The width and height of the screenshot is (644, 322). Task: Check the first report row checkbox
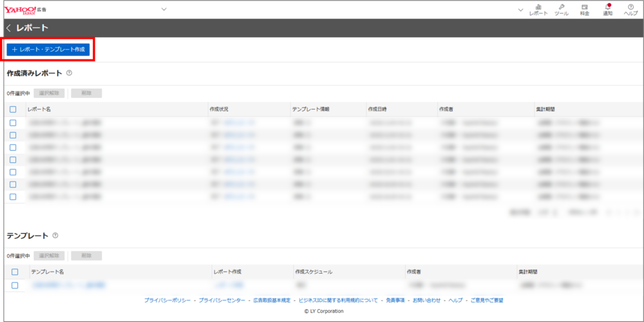coord(13,122)
